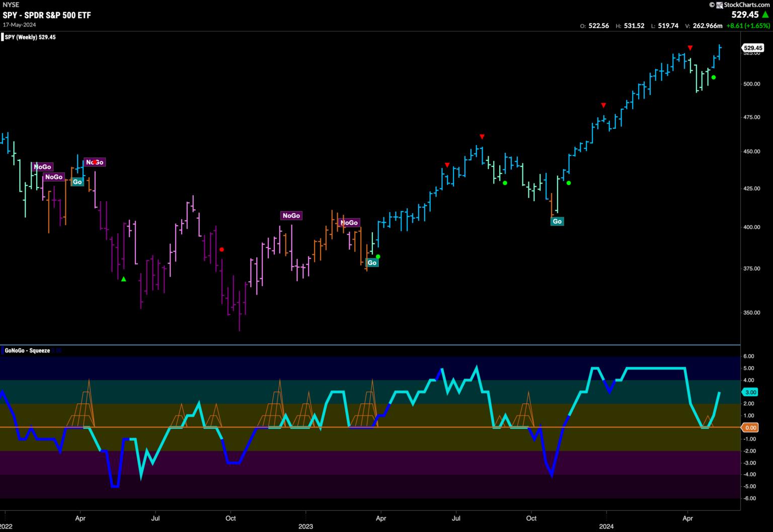Click the orange 0.00 zero-line value tag
Viewport: 773px width, 532px height.
pyautogui.click(x=750, y=427)
